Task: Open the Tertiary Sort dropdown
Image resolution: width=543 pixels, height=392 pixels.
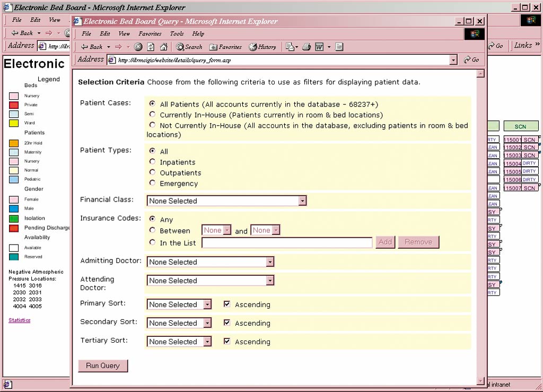Action: click(179, 342)
